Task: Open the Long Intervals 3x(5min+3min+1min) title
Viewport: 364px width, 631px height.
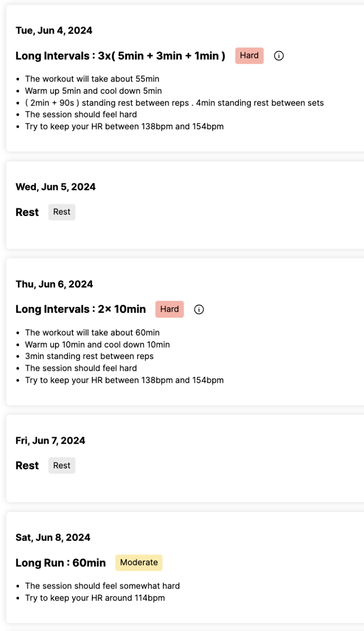Action: [x=120, y=56]
